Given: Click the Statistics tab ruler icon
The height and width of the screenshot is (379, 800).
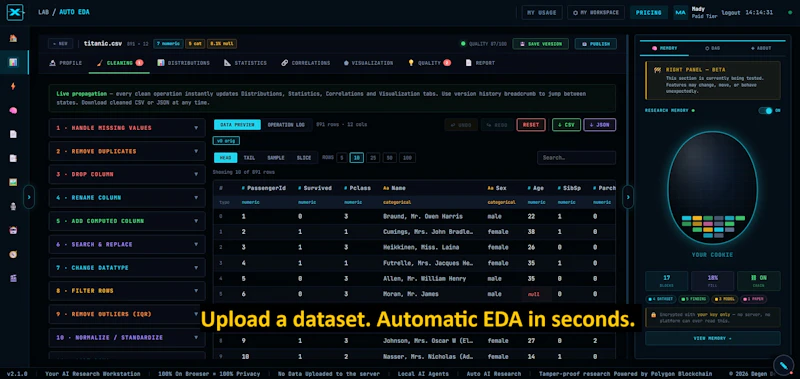Looking at the screenshot, I should click(x=228, y=63).
